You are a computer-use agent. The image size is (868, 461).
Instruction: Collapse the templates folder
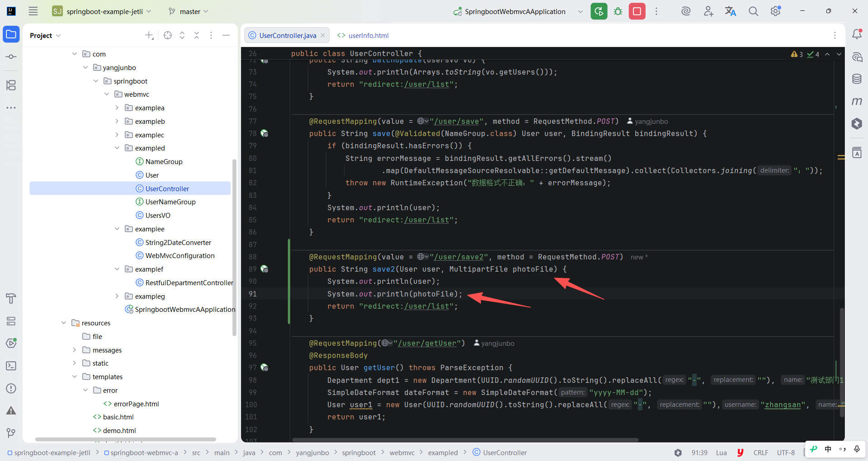coord(75,376)
